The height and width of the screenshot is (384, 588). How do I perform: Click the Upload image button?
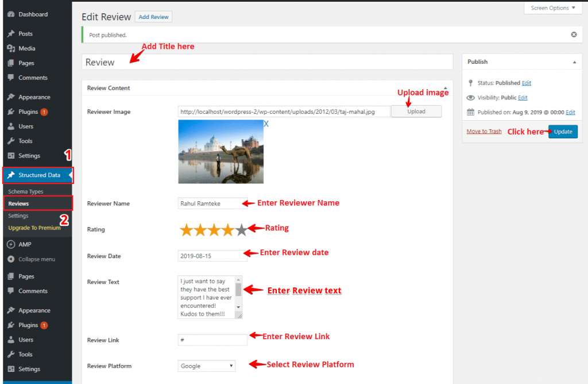416,112
